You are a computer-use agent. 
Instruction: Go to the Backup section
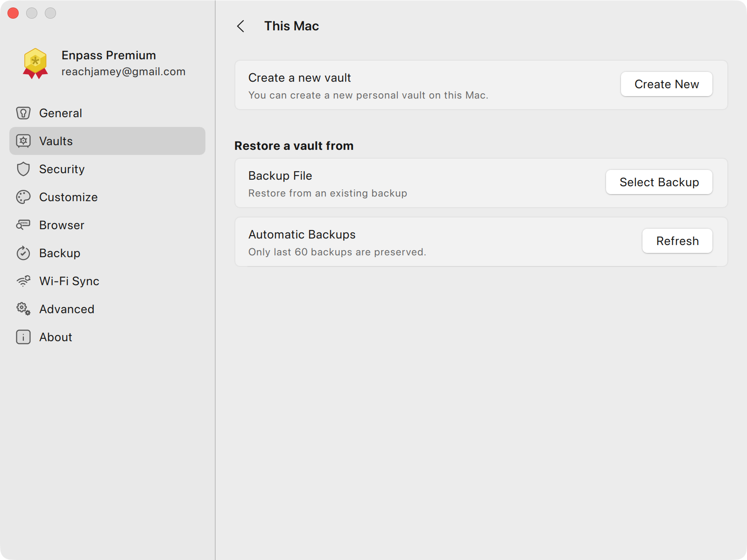click(107, 253)
